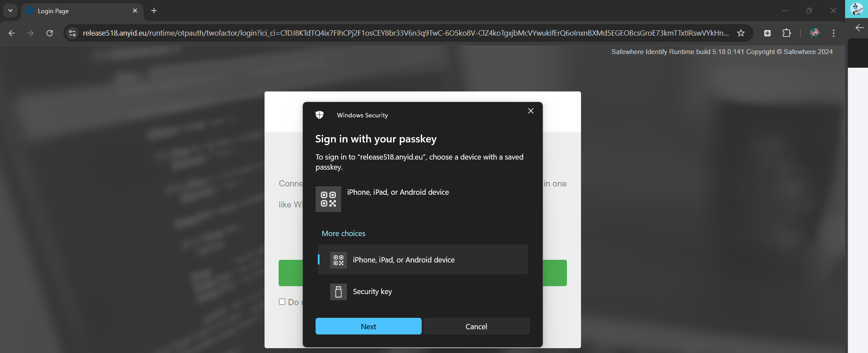The height and width of the screenshot is (353, 868).
Task: Click the bird avatar icon at top right
Action: (x=857, y=9)
